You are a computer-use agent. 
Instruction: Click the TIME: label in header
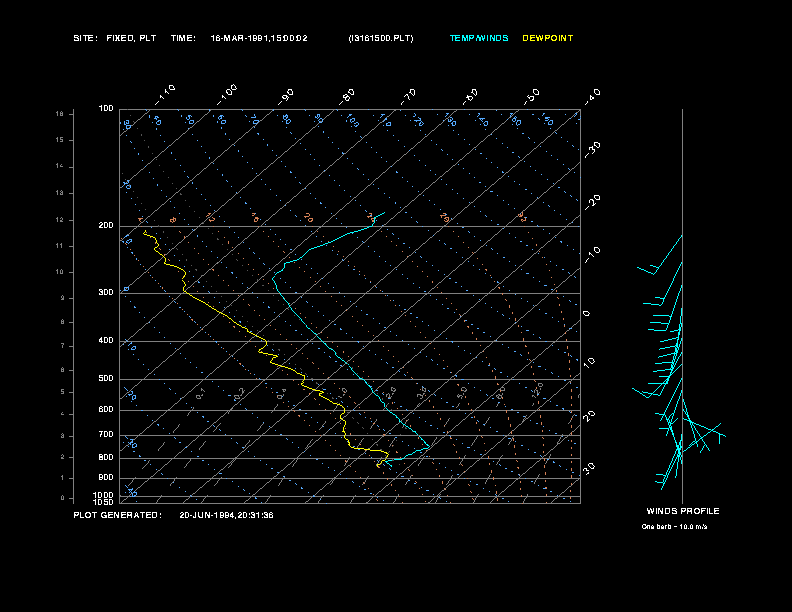tap(183, 38)
